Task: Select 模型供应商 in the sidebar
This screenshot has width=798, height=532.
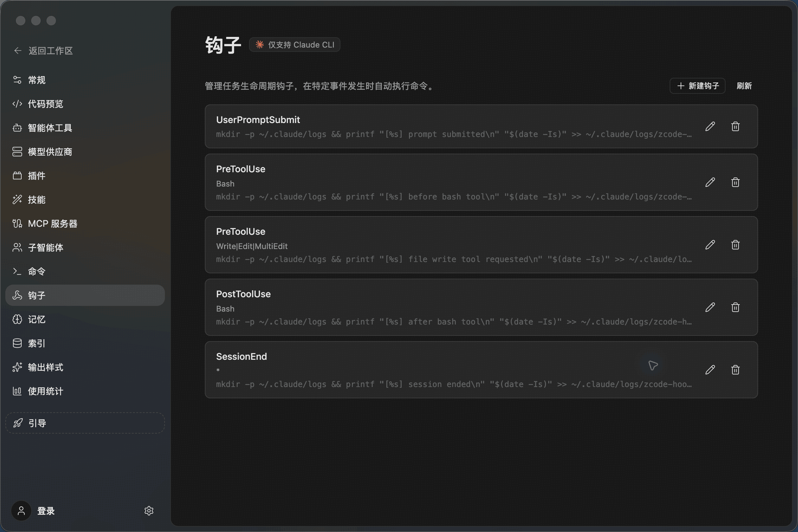Action: [85, 152]
